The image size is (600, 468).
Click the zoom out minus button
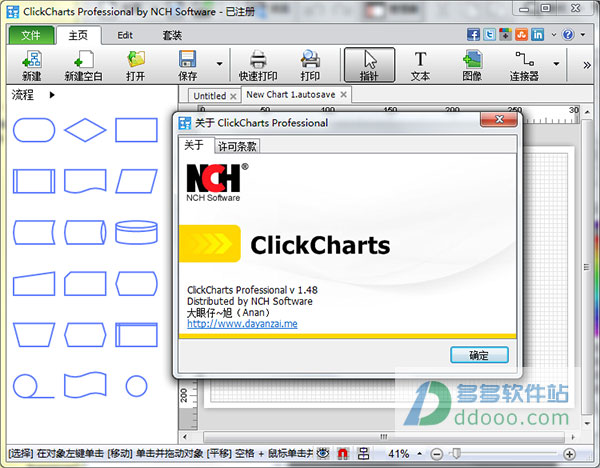437,454
